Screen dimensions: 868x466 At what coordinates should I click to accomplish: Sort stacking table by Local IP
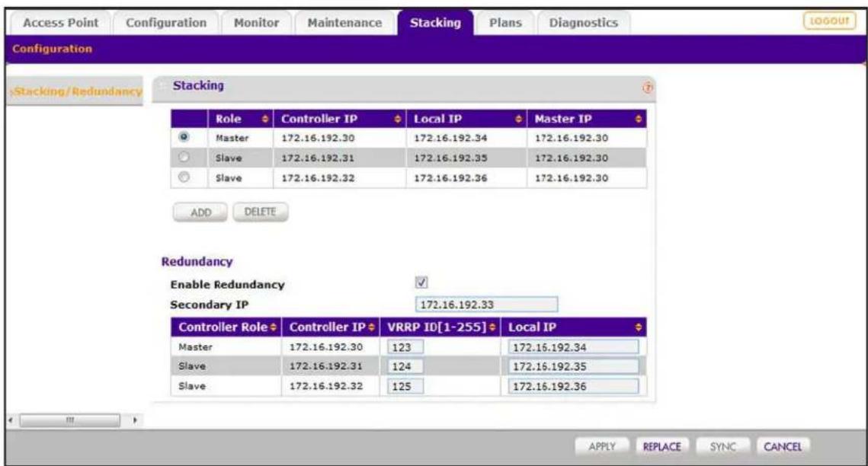pyautogui.click(x=519, y=119)
